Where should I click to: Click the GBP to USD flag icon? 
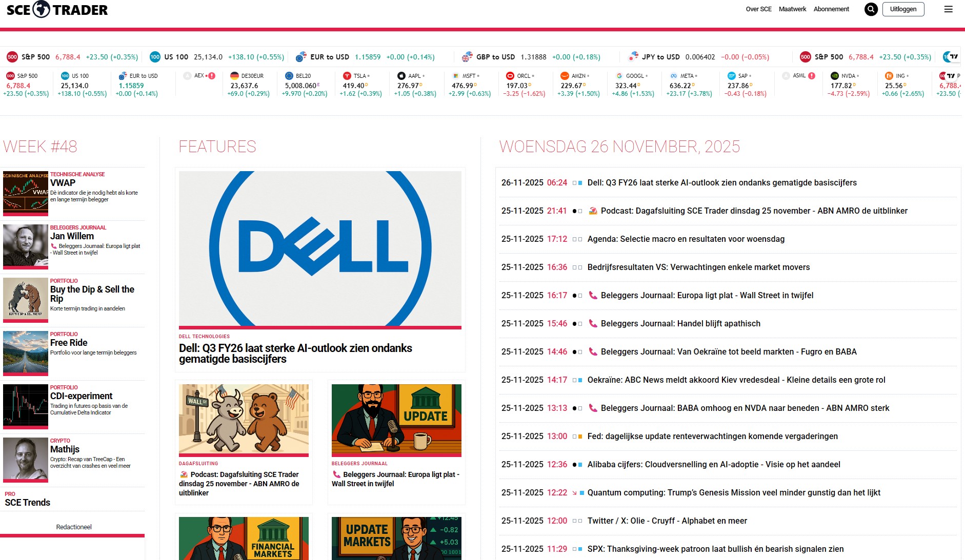tap(467, 57)
